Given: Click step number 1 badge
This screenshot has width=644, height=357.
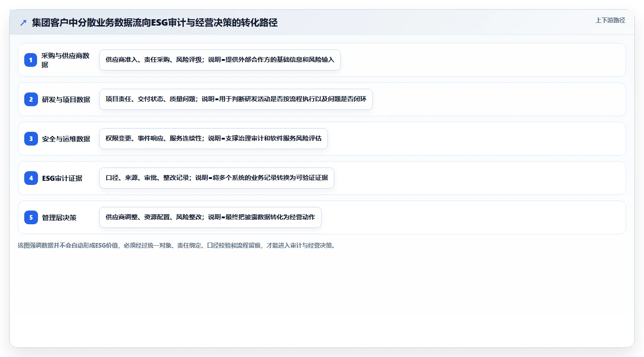Looking at the screenshot, I should [31, 60].
